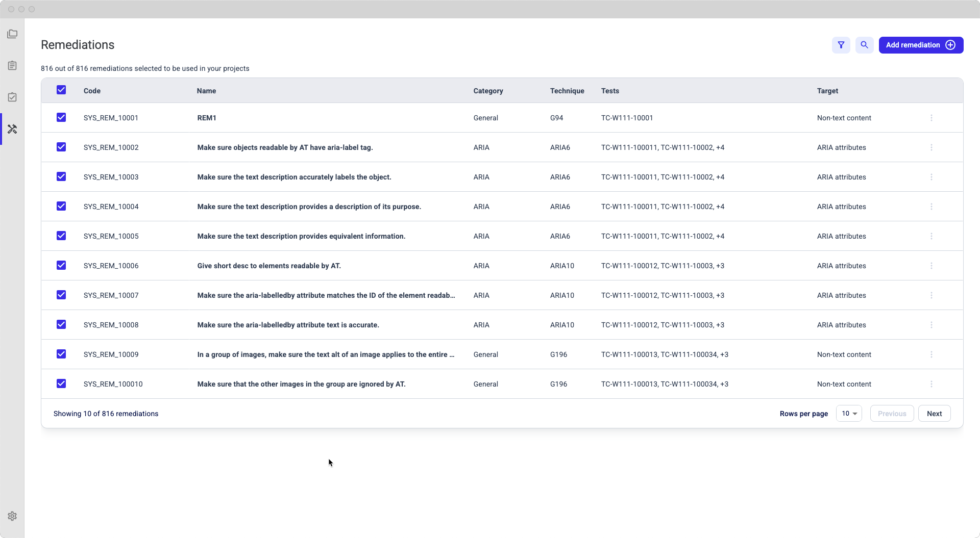Open row menu for SYS_REM_10007
Viewport: 980px width, 538px height.
click(x=932, y=295)
